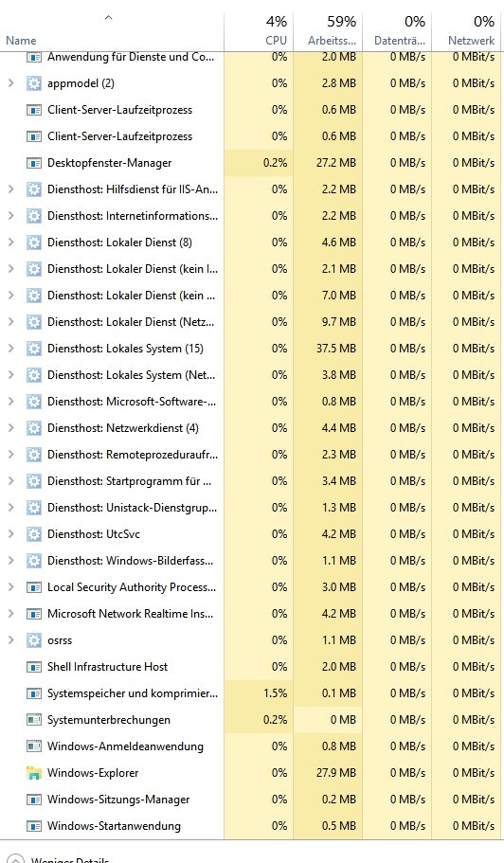Click the Windows-Sitzungs-Manager icon
The image size is (504, 863).
point(34,800)
